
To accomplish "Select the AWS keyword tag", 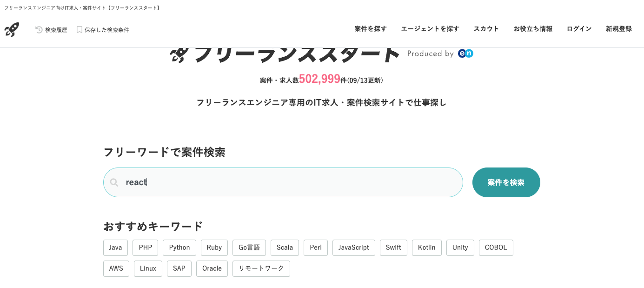I will pyautogui.click(x=116, y=268).
